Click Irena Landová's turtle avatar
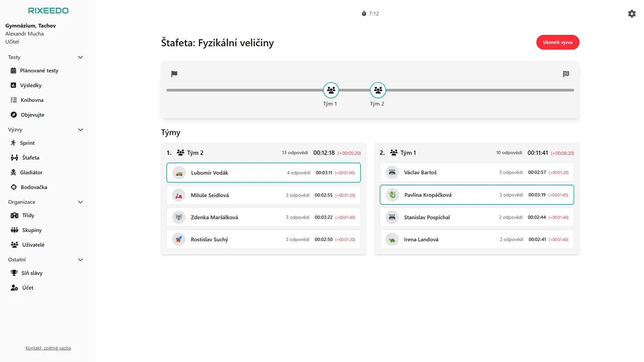This screenshot has width=644, height=362. [x=392, y=240]
